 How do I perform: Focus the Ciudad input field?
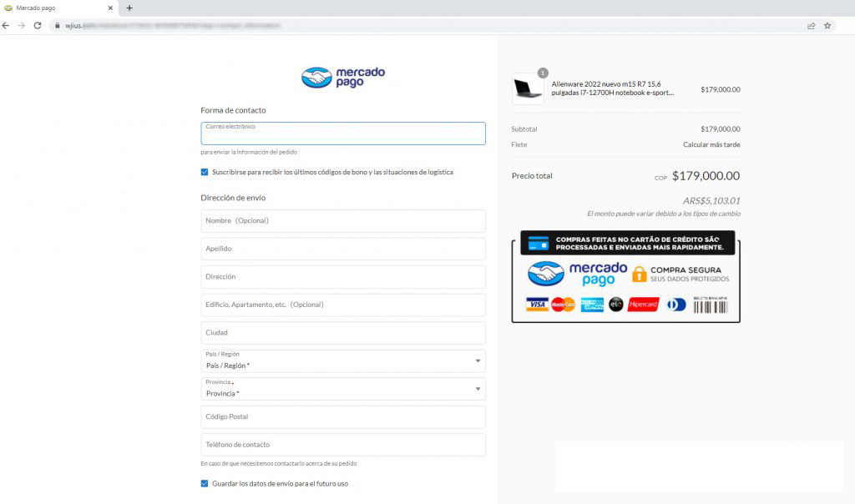[x=343, y=333]
